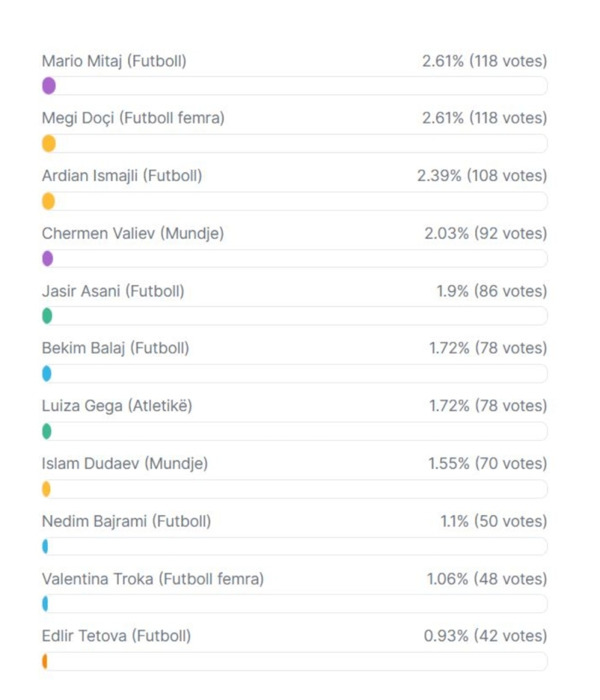Select Chermen Valiev (Mundje) option
This screenshot has width=600, height=700.
pyautogui.click(x=133, y=234)
